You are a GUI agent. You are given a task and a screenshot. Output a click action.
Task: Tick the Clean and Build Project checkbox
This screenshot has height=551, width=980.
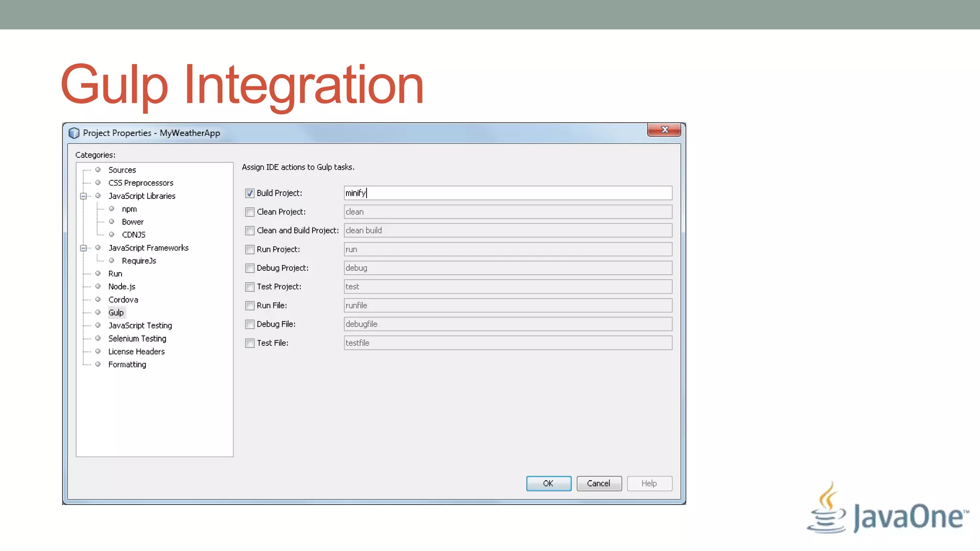coord(250,231)
